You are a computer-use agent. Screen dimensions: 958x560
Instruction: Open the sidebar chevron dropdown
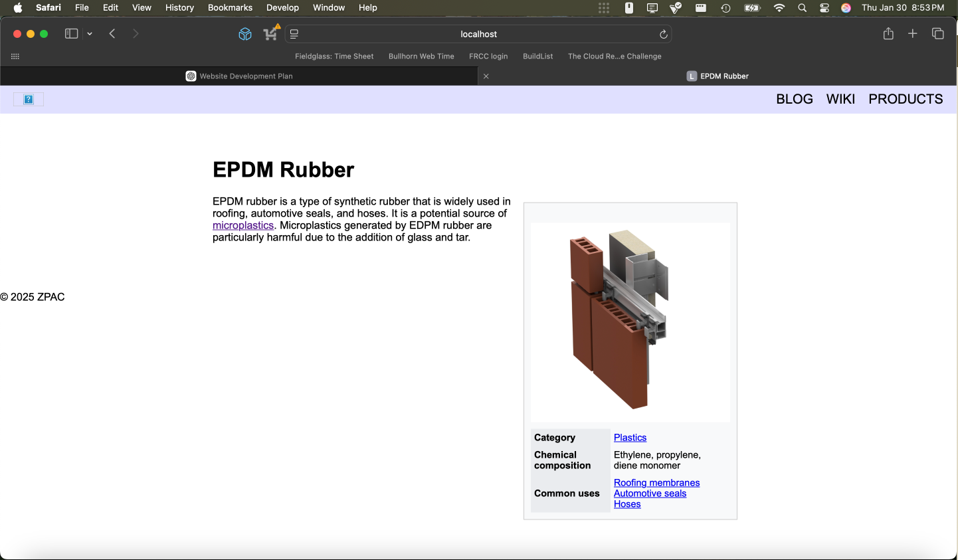[89, 33]
